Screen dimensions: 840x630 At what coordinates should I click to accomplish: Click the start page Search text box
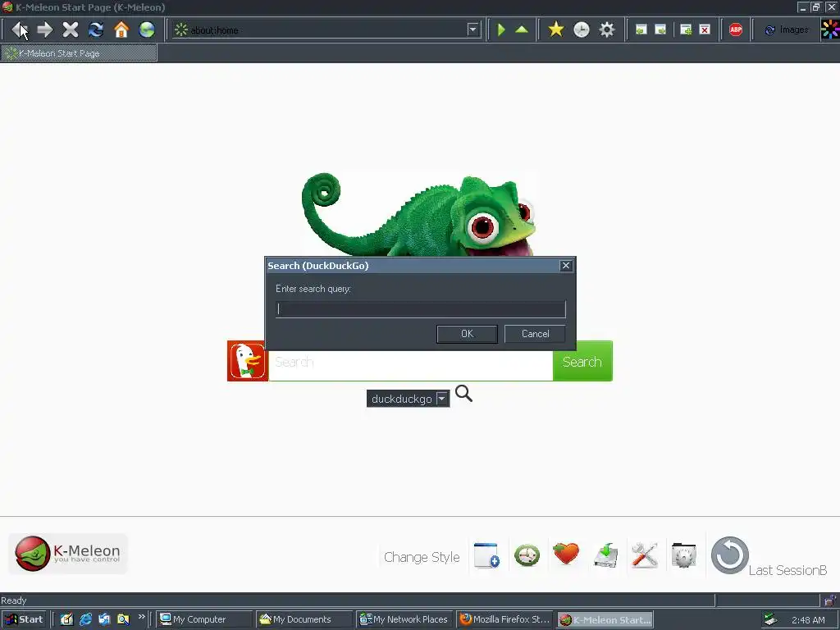click(x=410, y=365)
